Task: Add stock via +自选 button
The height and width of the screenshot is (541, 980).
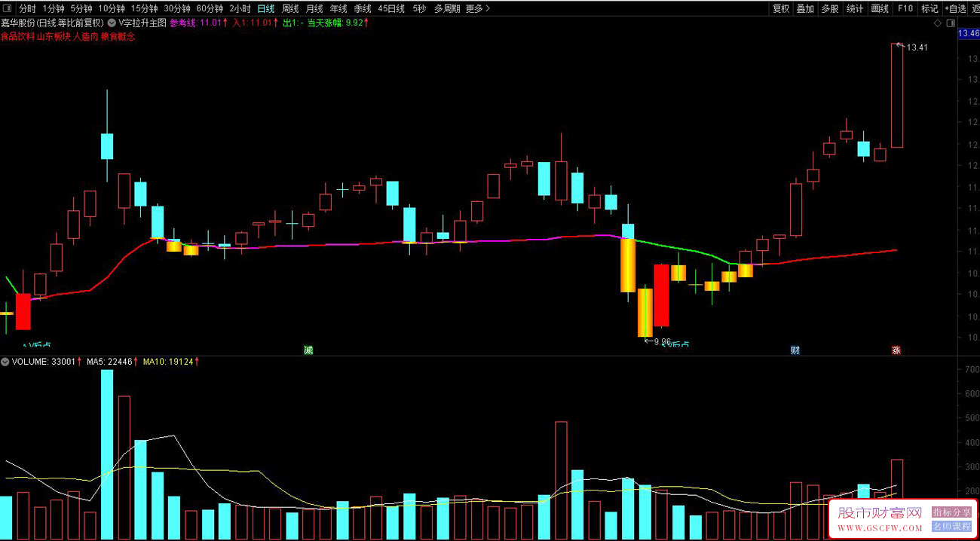Action: click(954, 8)
